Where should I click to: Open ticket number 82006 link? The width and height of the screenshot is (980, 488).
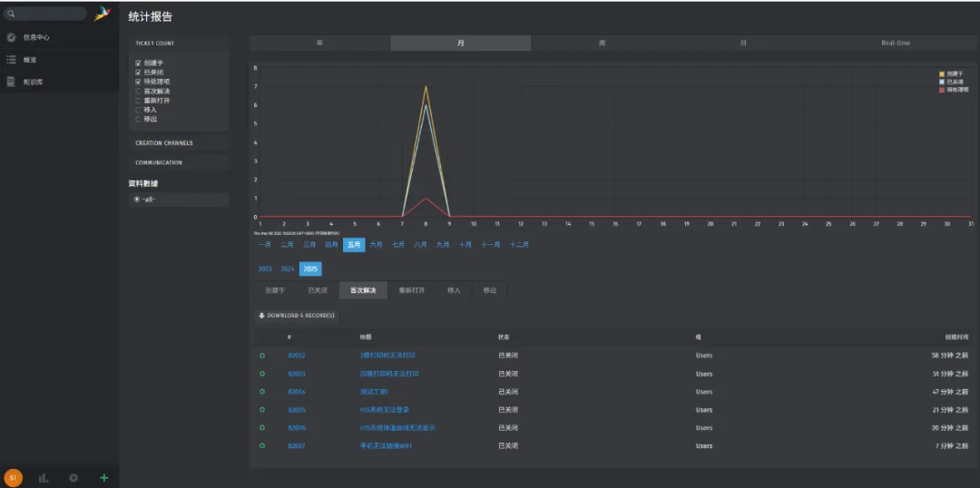click(296, 428)
